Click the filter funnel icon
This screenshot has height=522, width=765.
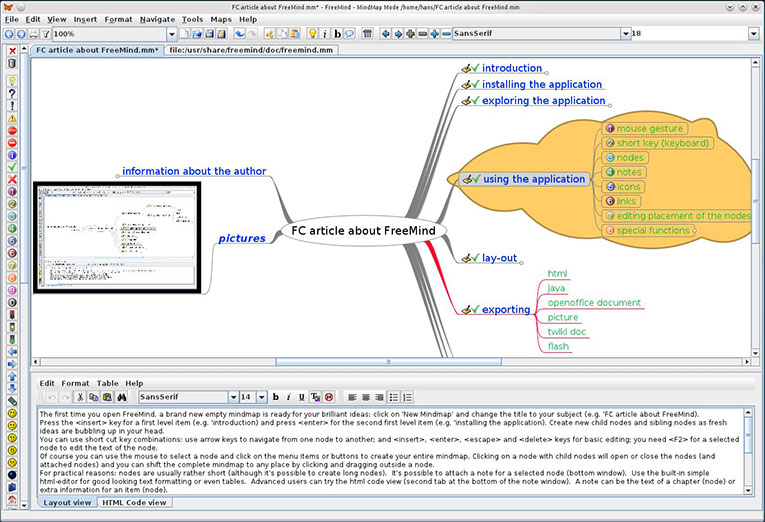[46, 34]
